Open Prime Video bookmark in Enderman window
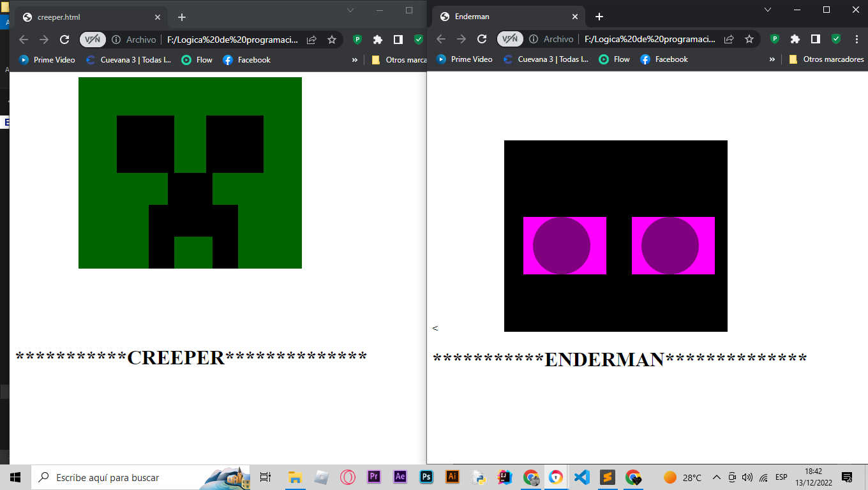The image size is (868, 490). (x=465, y=59)
